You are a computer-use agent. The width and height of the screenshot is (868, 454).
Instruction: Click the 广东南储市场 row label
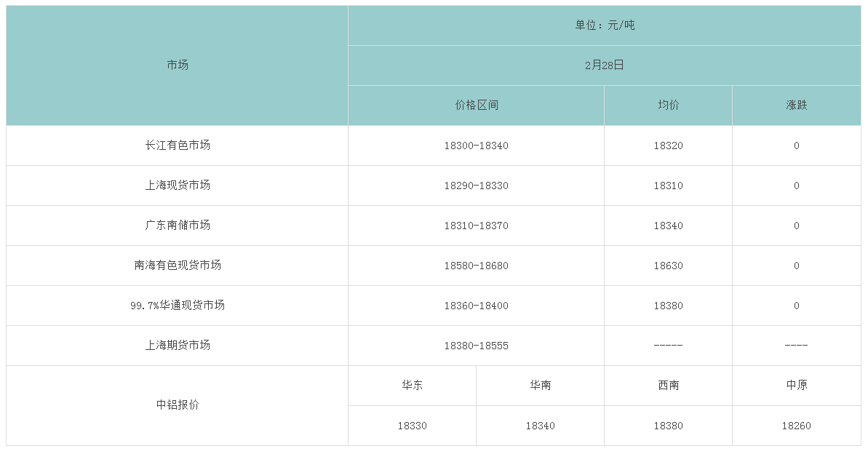[178, 226]
